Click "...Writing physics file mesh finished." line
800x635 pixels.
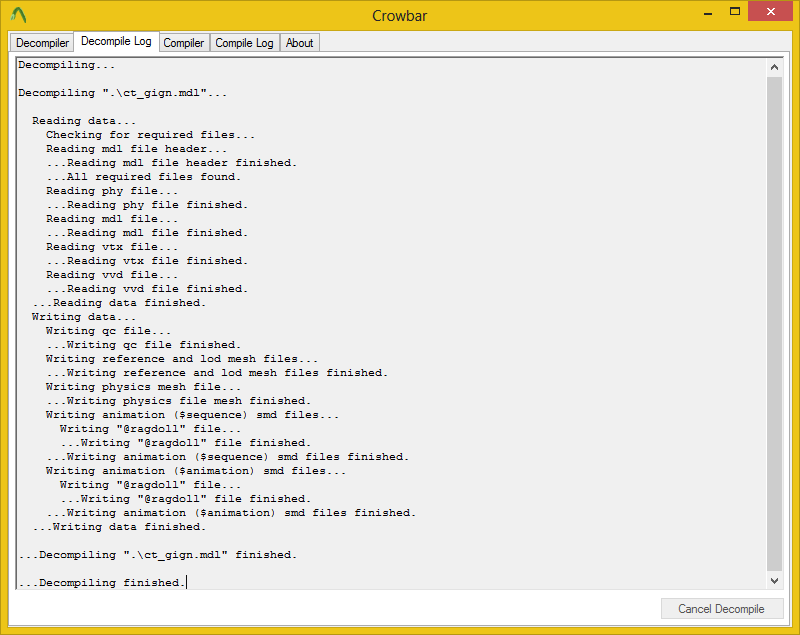pyautogui.click(x=179, y=401)
